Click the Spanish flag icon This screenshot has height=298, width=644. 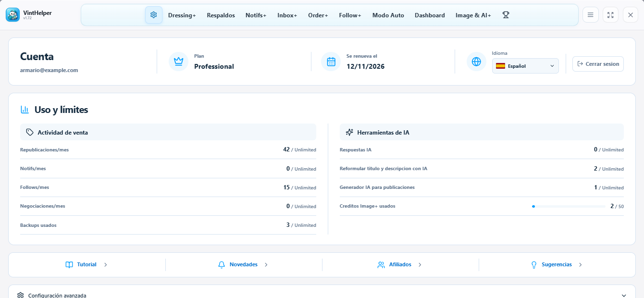(500, 66)
